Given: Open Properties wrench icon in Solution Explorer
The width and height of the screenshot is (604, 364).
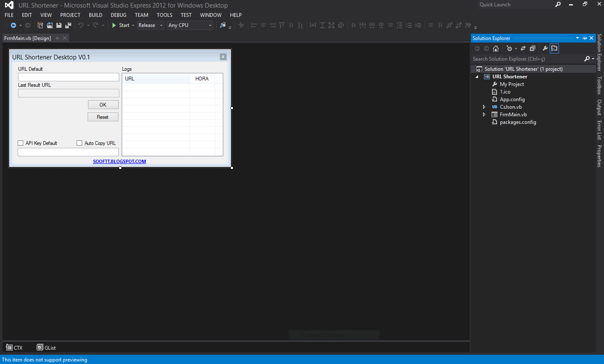Looking at the screenshot, I should [x=545, y=48].
